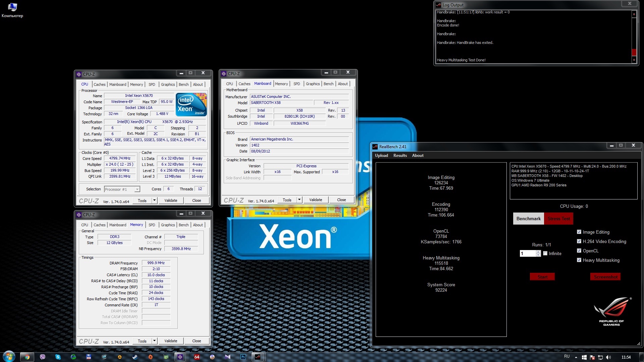Viewport: 644px width, 362px height.
Task: Click the AIDA64 taskbar icon
Action: pyautogui.click(x=197, y=357)
